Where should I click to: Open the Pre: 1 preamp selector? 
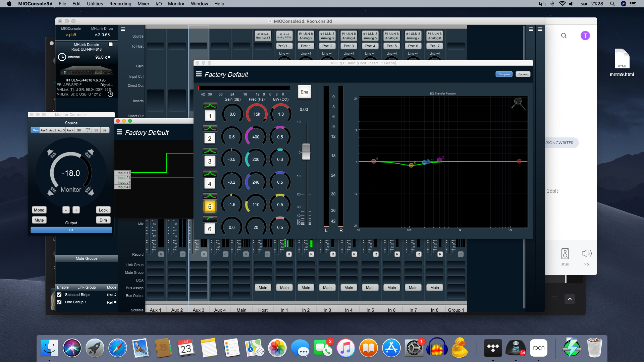[x=306, y=46]
